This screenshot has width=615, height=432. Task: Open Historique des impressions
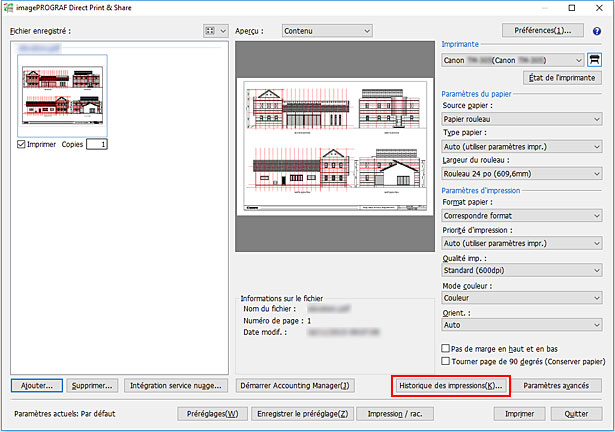click(449, 385)
